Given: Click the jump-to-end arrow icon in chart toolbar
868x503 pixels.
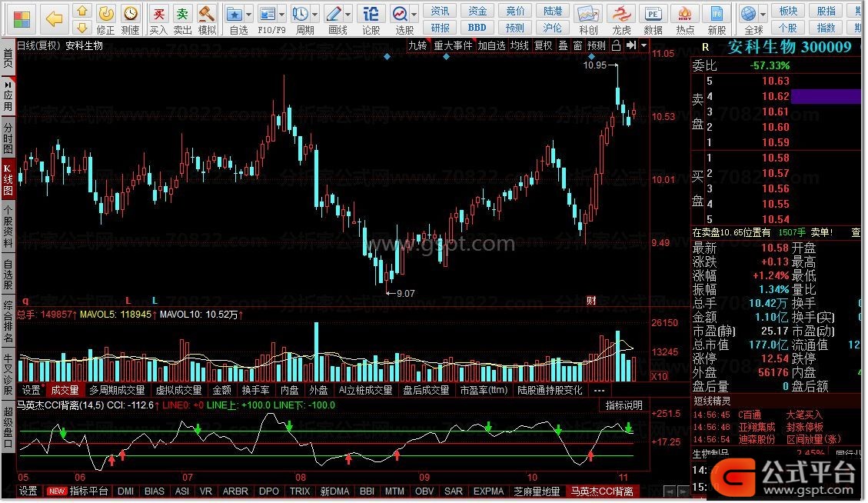Looking at the screenshot, I should pyautogui.click(x=631, y=46).
